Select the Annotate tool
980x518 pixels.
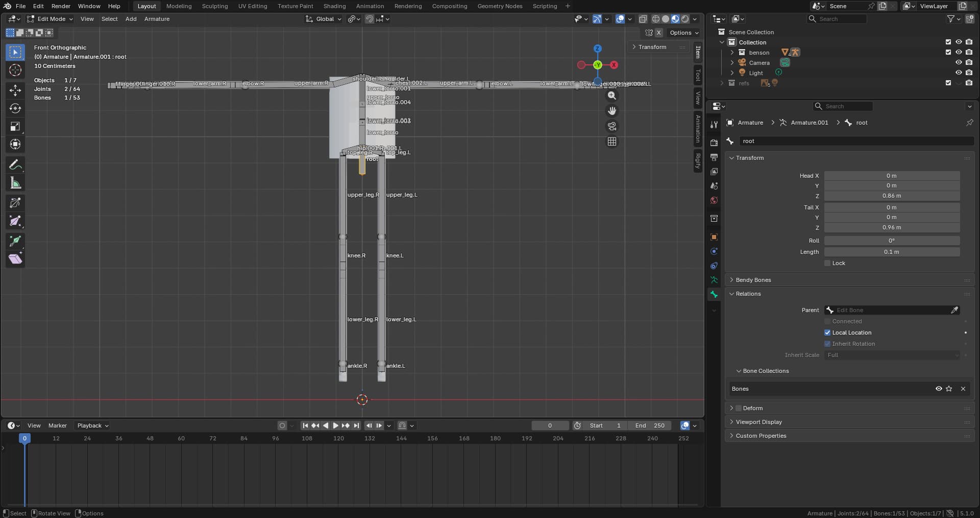(15, 164)
